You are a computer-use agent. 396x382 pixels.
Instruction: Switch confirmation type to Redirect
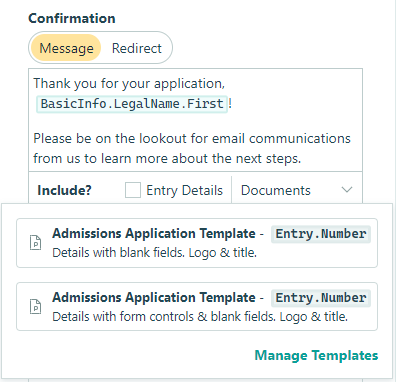pyautogui.click(x=137, y=48)
